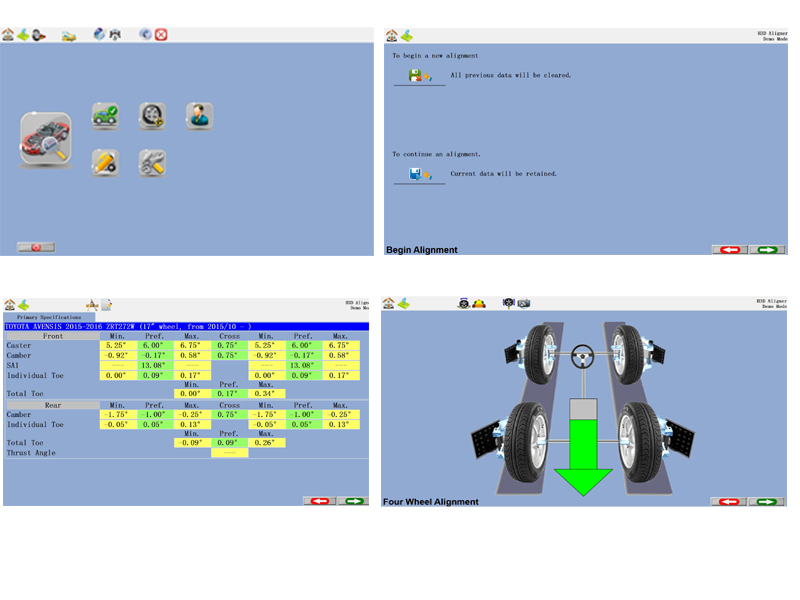Click the pencil edit icon

point(105,162)
